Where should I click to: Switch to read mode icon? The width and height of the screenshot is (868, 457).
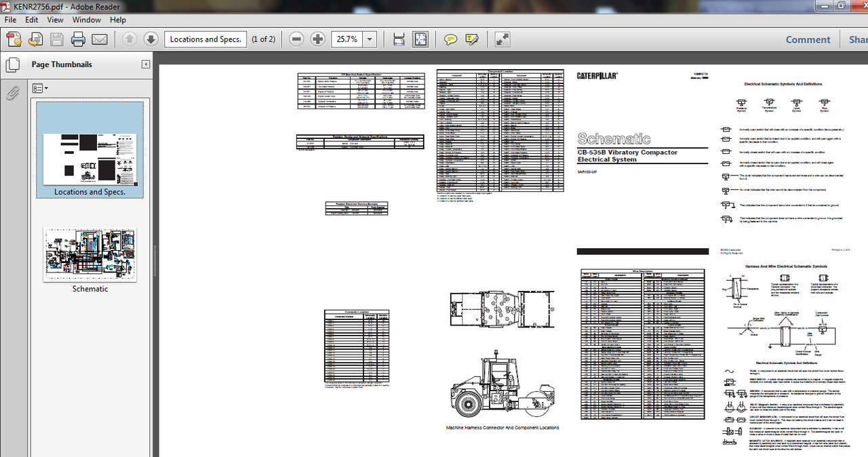pos(502,39)
